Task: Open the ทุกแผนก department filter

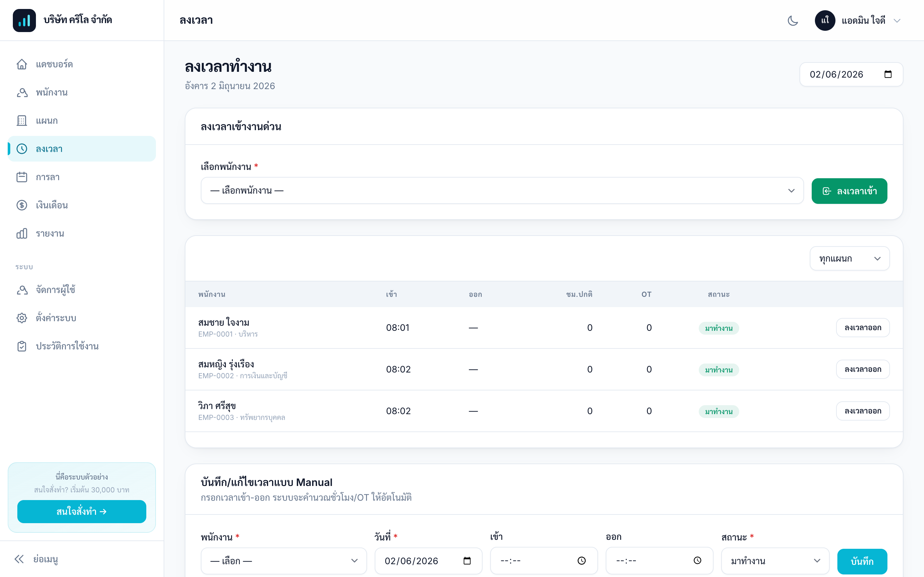Action: point(850,259)
